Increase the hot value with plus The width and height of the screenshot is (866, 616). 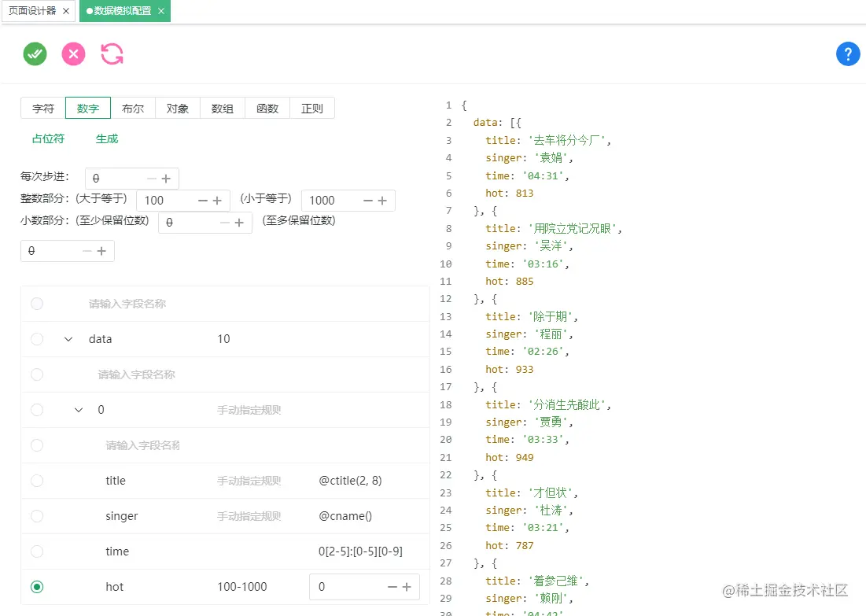pos(407,587)
